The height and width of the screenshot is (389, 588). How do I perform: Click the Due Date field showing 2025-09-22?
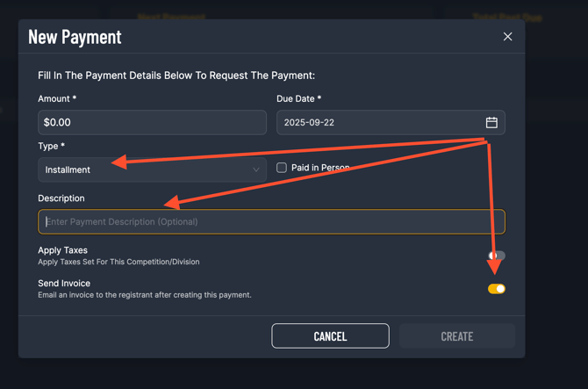[391, 122]
